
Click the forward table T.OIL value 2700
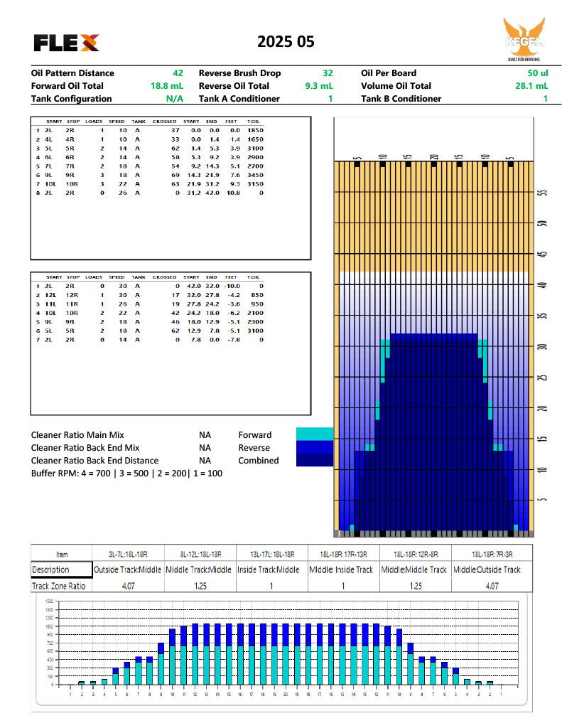click(x=255, y=166)
